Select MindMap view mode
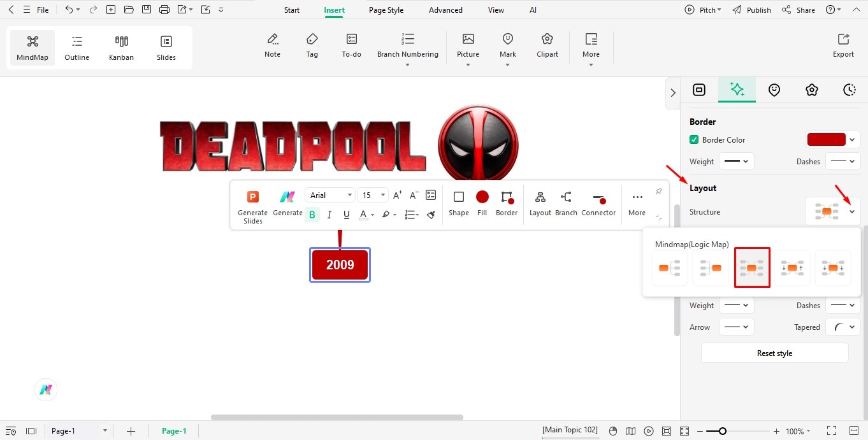 coord(33,48)
